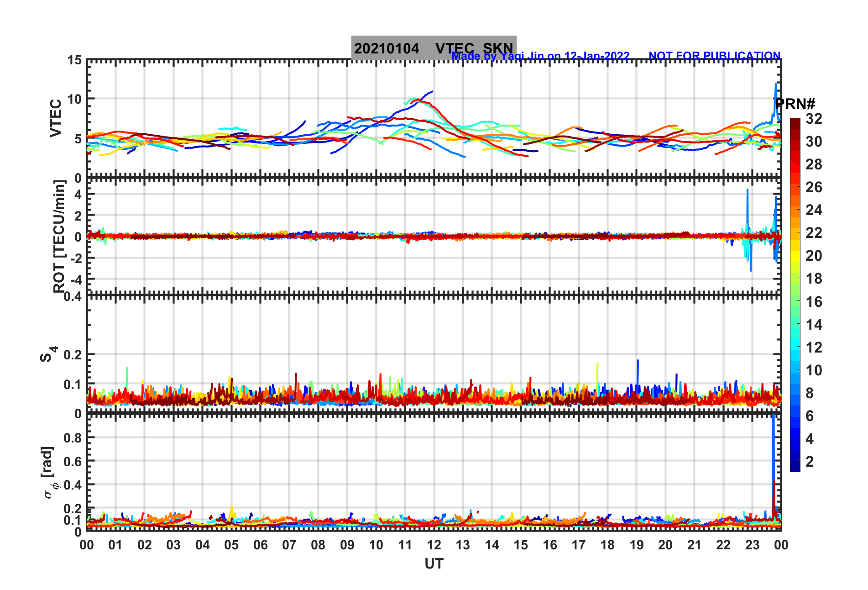Click x-axis tick label 23

[752, 545]
